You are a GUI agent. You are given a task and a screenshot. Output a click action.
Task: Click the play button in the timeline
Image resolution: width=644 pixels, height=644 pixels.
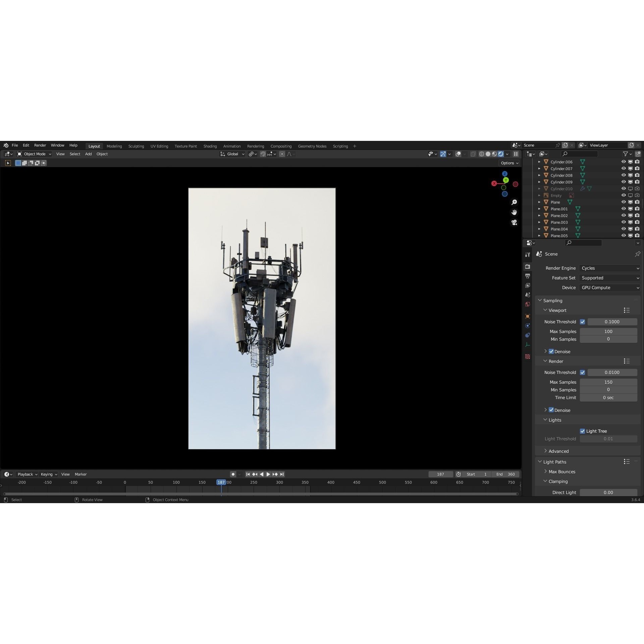pyautogui.click(x=268, y=474)
